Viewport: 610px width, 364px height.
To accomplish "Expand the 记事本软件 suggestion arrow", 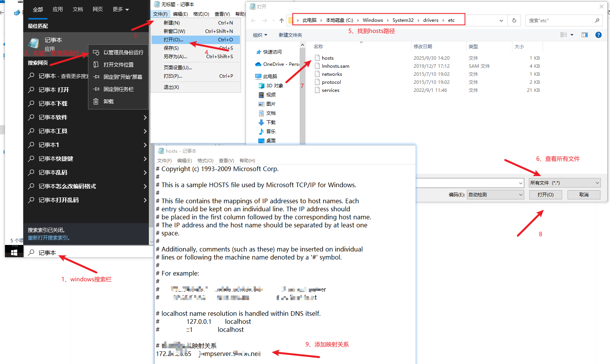I will 145,118.
